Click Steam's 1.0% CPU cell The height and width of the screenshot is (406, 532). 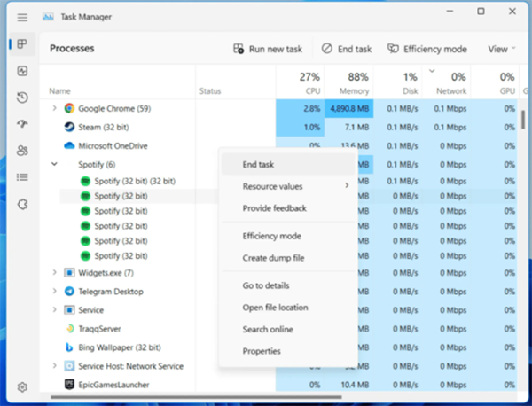pyautogui.click(x=301, y=127)
